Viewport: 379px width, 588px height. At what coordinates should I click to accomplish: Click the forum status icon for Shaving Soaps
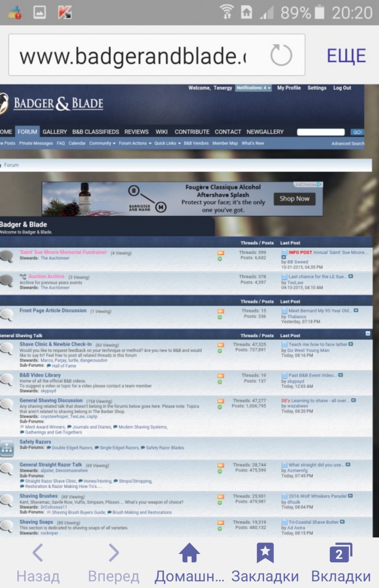(x=6, y=526)
